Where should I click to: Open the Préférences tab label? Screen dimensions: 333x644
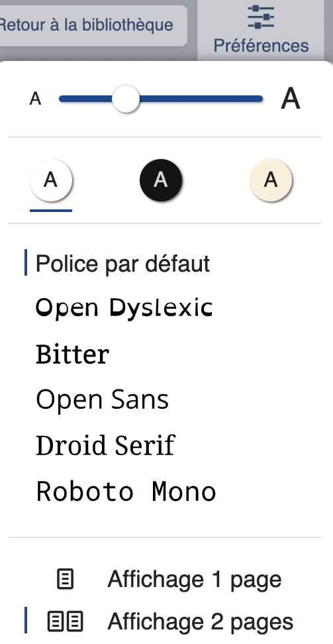(x=261, y=45)
